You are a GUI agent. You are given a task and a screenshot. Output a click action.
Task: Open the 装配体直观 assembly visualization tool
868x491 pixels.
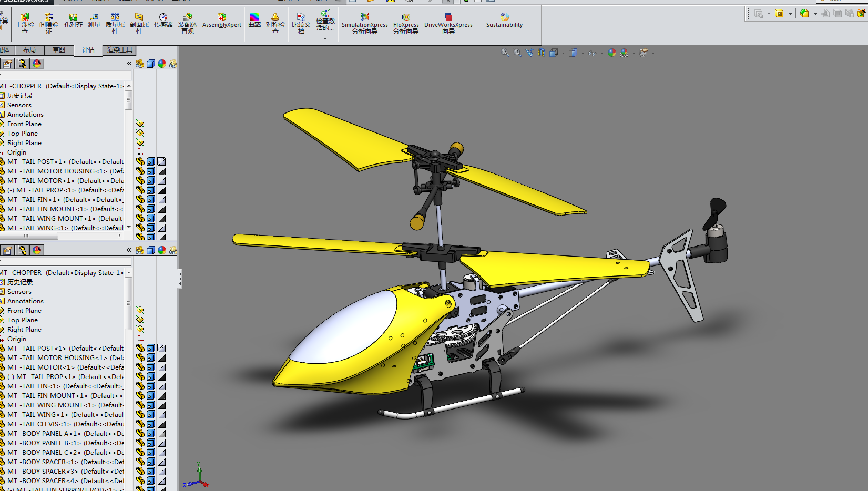(188, 24)
